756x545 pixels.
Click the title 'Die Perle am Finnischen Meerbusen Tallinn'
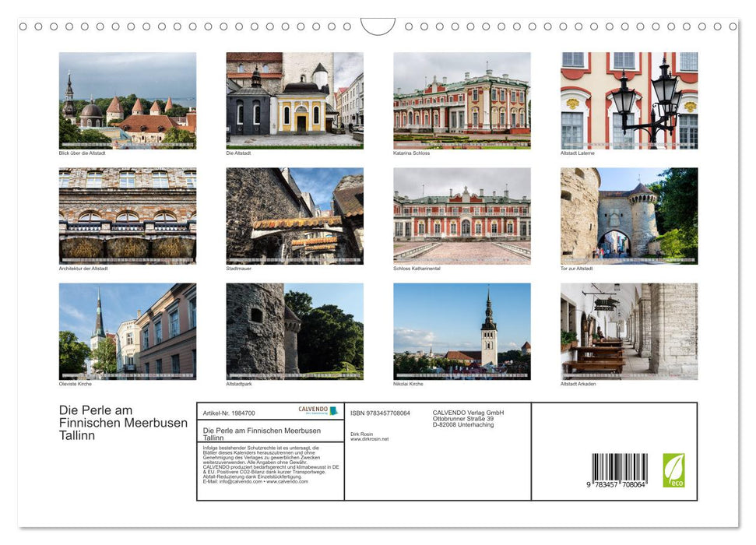tap(122, 422)
